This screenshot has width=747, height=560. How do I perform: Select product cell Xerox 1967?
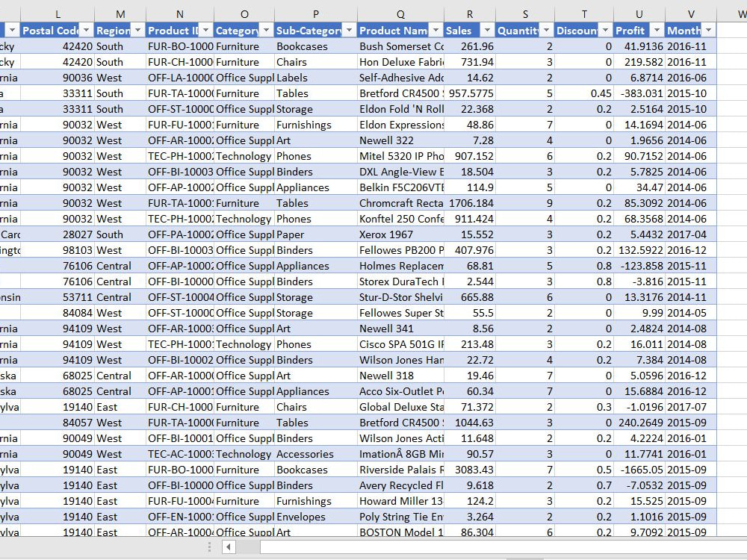pos(400,234)
